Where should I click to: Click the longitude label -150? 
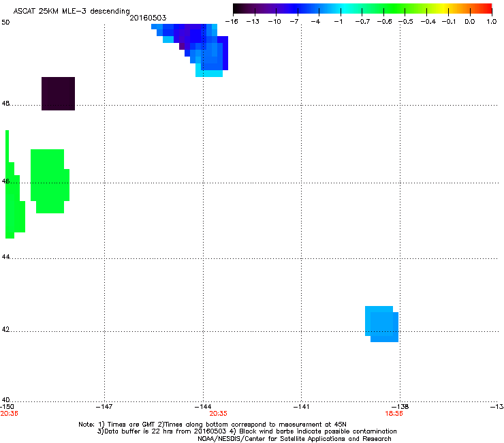[x=7, y=407]
